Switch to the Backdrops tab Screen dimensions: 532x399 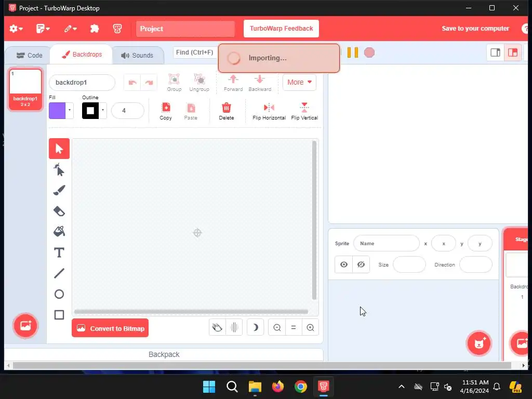[82, 54]
